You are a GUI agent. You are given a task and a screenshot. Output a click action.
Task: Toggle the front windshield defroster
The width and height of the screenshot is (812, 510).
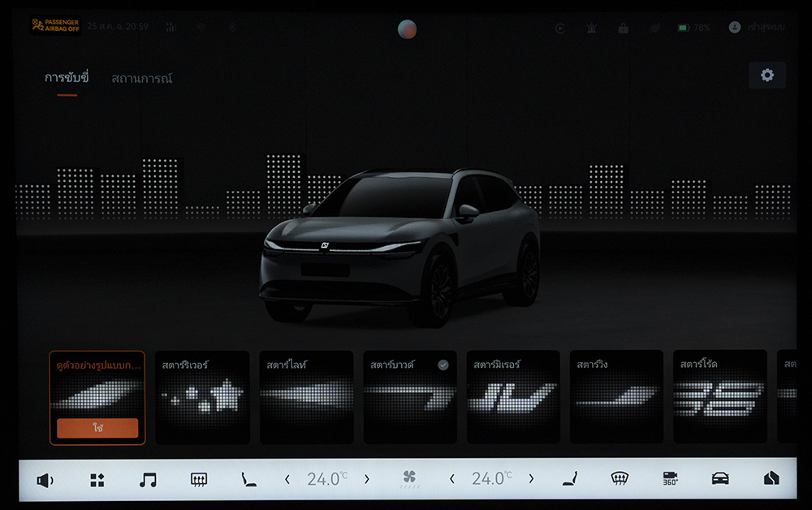click(x=620, y=479)
